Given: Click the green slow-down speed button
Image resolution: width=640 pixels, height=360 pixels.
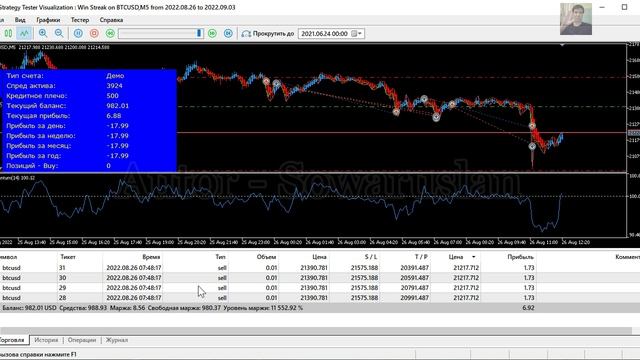Looking at the screenshot, I should (x=110, y=33).
